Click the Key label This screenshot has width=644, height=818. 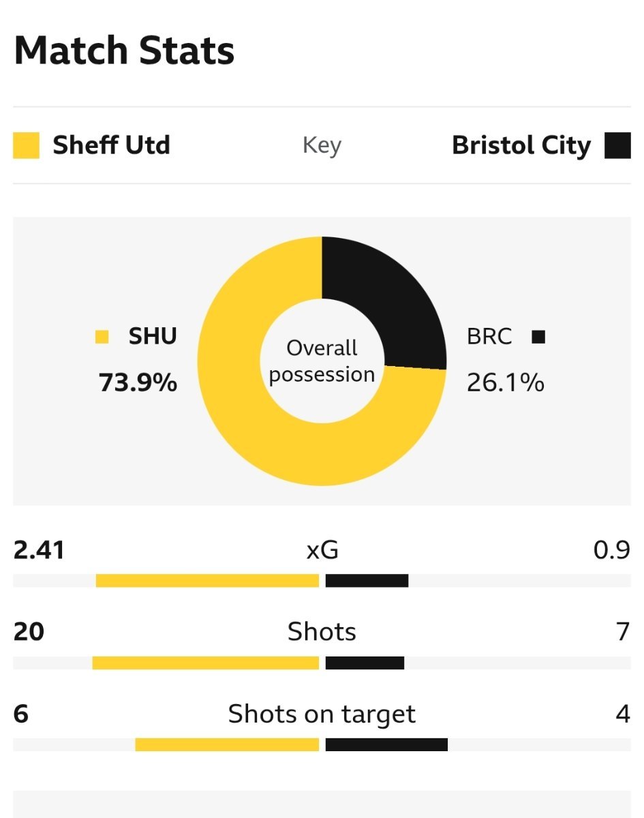322,145
